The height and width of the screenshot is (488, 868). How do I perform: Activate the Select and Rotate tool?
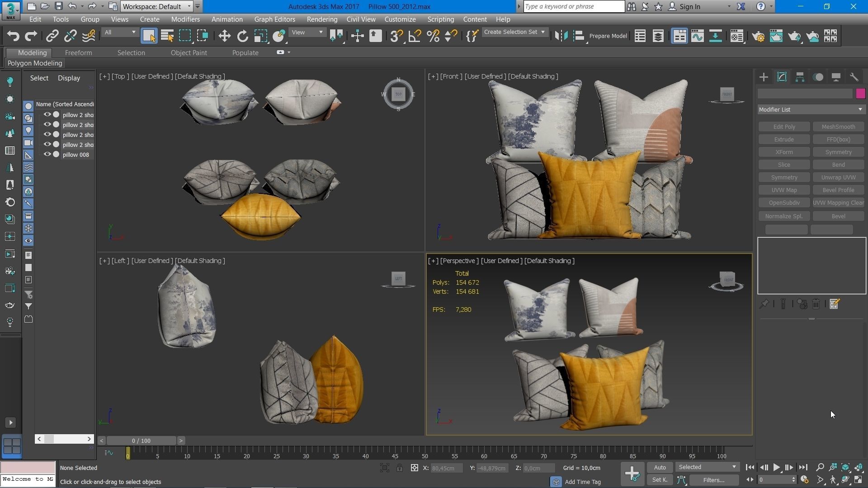point(243,36)
